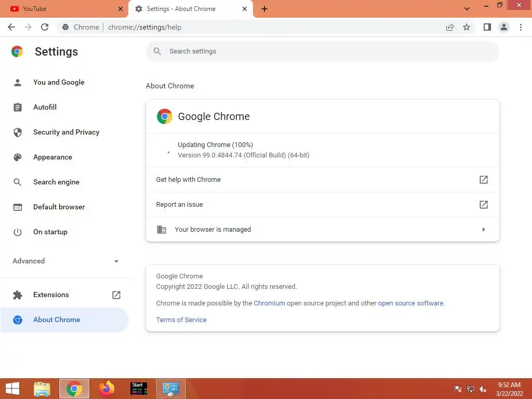This screenshot has width=532, height=399.
Task: Open Chrome three-dot menu
Action: pyautogui.click(x=521, y=27)
